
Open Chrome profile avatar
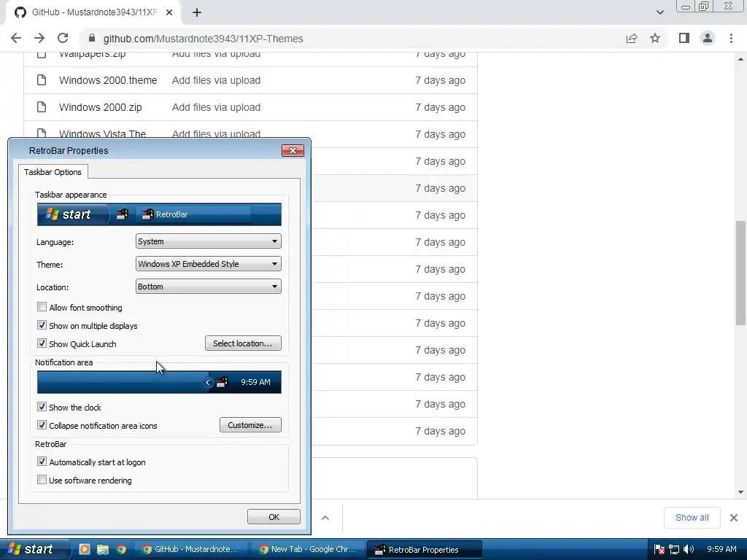[708, 38]
